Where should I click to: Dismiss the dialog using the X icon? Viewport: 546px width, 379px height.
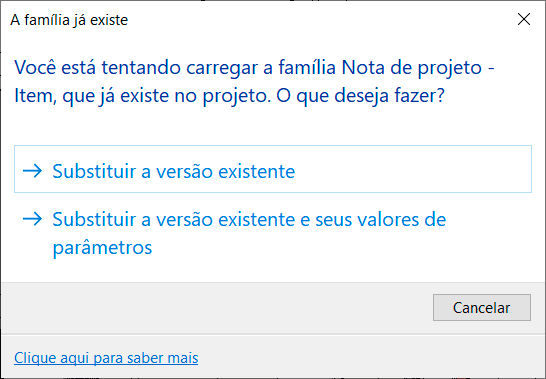(524, 20)
